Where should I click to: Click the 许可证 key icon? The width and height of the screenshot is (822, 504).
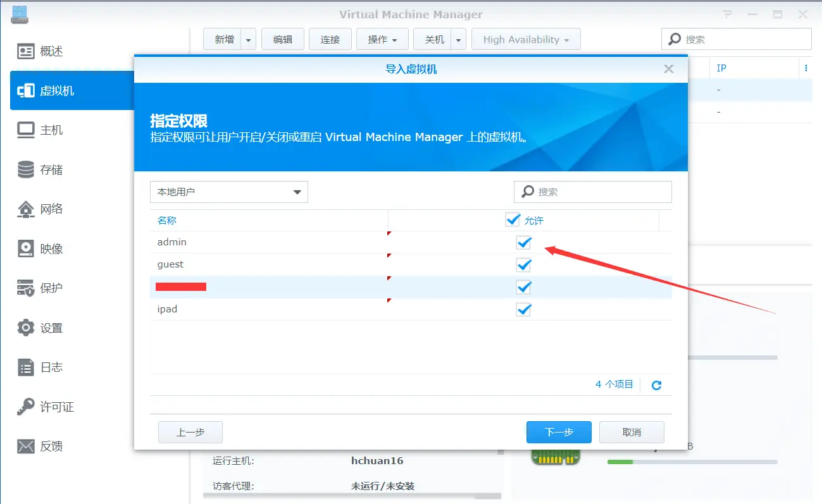[26, 407]
